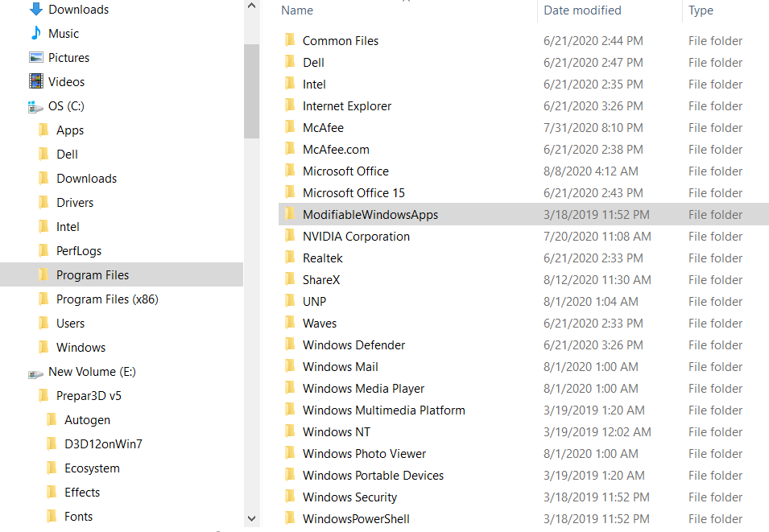Select the Realtek folder name
769x532 pixels.
click(323, 258)
